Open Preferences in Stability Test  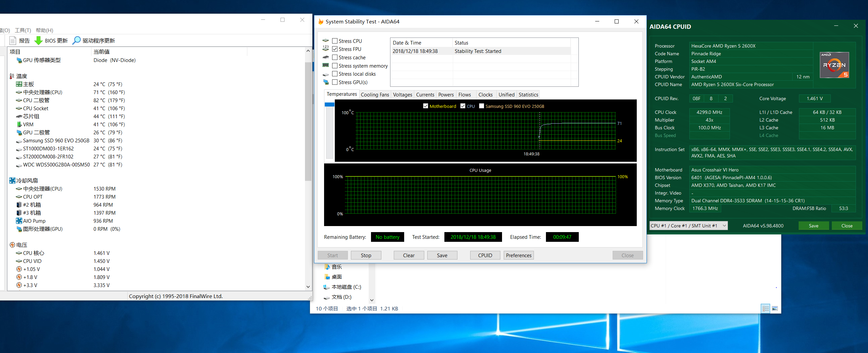518,255
